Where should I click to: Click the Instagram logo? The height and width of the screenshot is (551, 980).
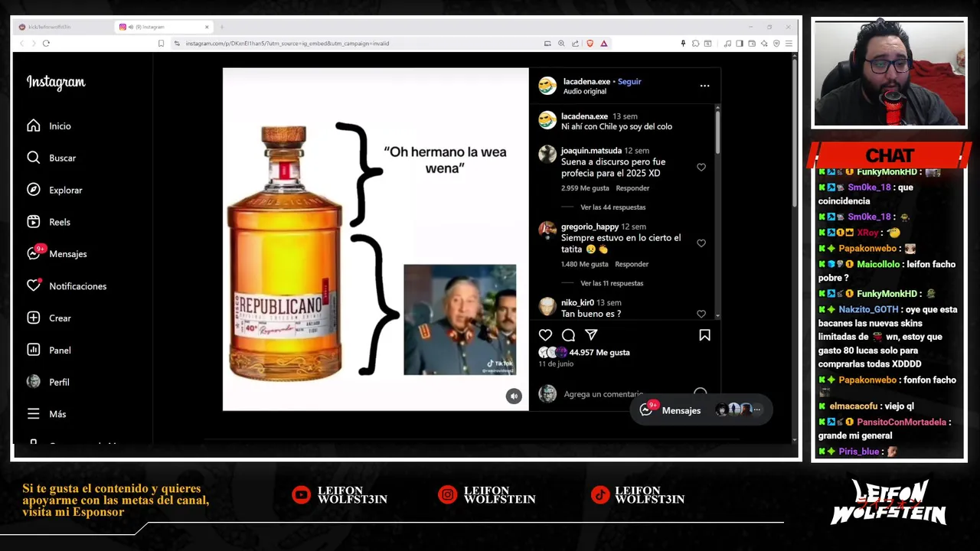(56, 82)
